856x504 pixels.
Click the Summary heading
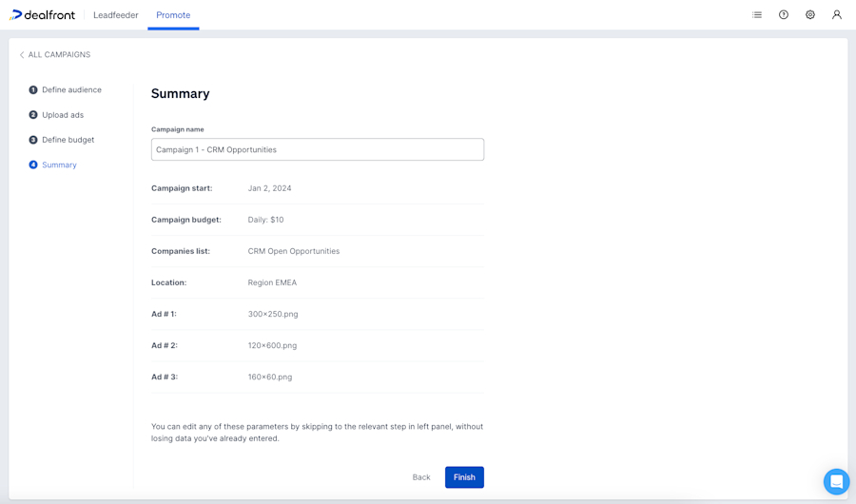[180, 93]
